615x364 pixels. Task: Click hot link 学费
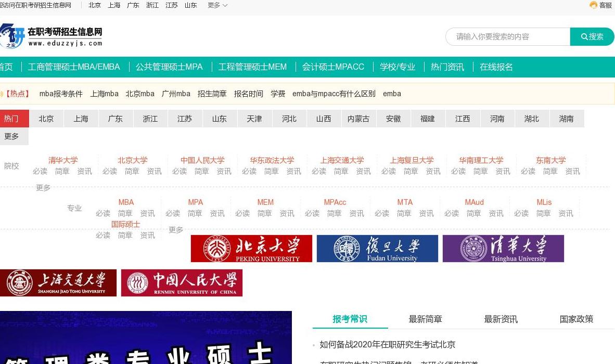(x=278, y=94)
